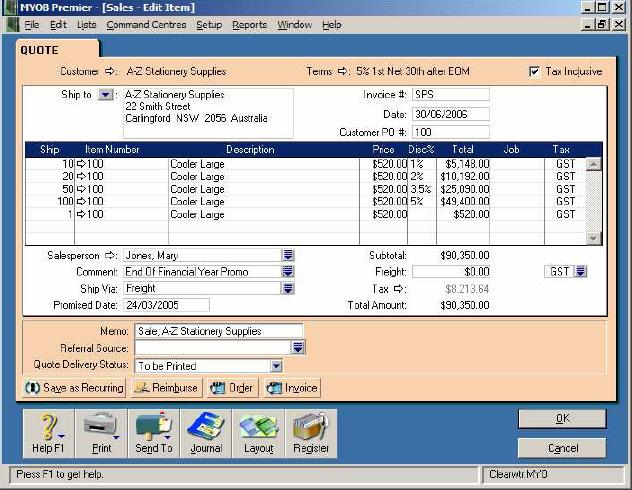Click the Ship to address box
632x490 pixels.
[x=208, y=113]
